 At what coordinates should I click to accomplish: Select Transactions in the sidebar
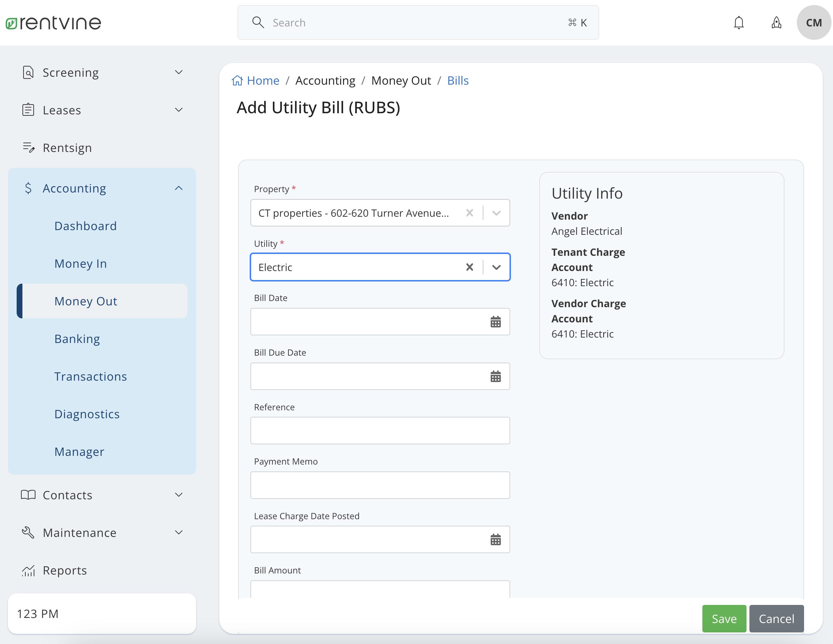point(91,376)
